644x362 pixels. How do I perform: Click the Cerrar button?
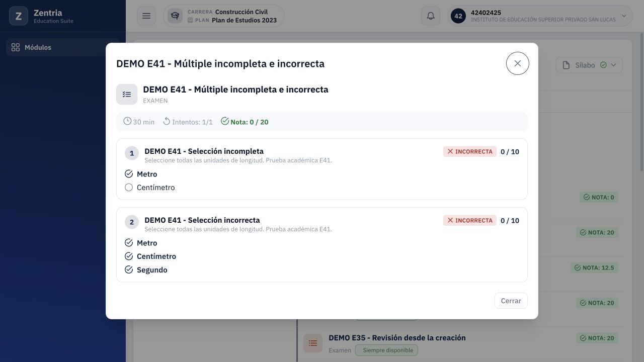pyautogui.click(x=511, y=301)
